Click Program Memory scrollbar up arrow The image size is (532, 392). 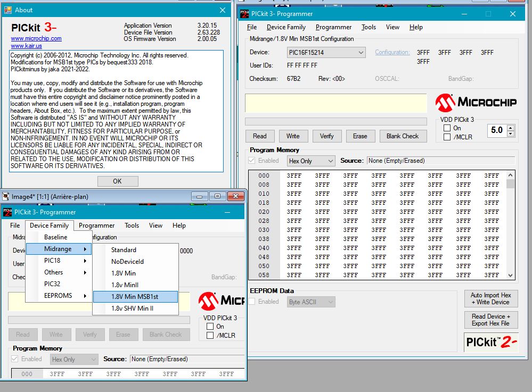click(510, 175)
